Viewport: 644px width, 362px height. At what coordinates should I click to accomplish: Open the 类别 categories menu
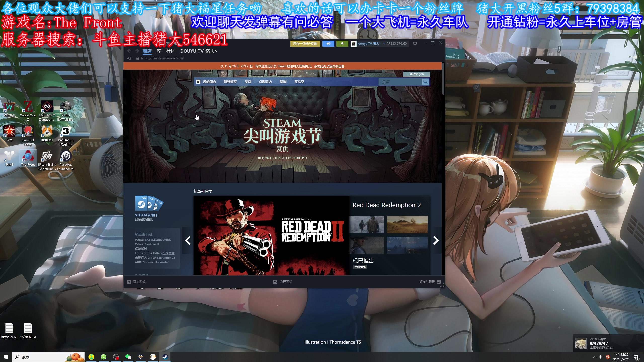point(248,82)
